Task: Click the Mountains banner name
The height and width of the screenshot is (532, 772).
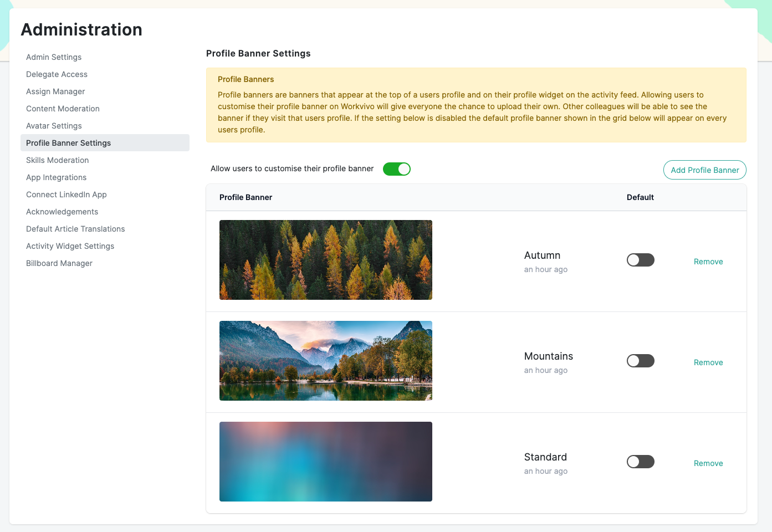Action: [x=549, y=356]
